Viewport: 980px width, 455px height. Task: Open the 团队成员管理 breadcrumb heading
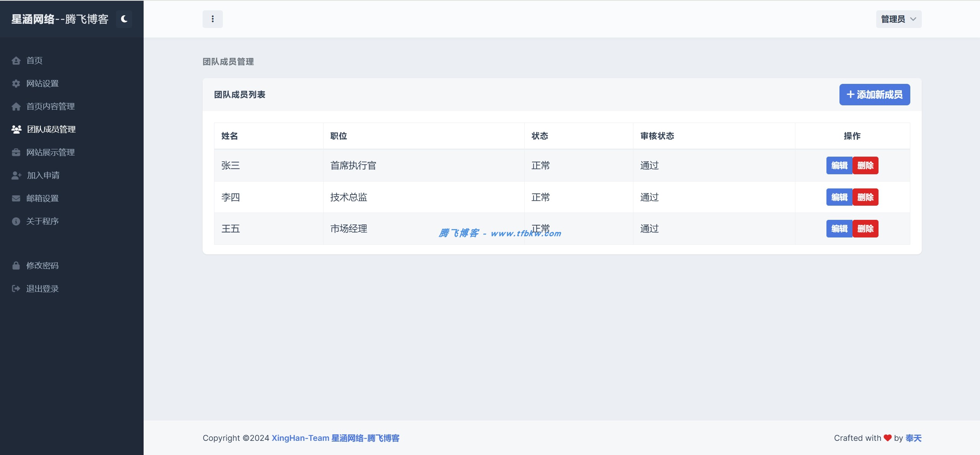228,61
